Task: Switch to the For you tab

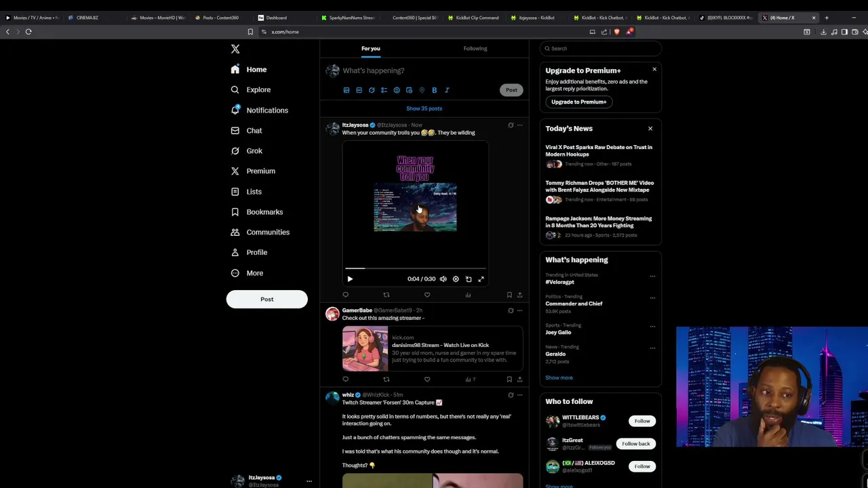Action: [x=371, y=48]
